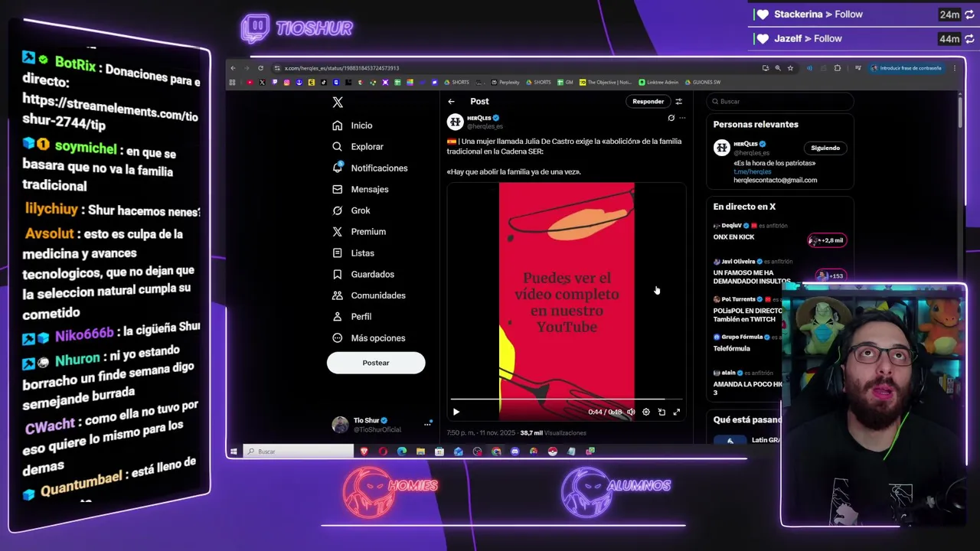This screenshot has width=980, height=551.
Task: Click the Guardados bookmark icon
Action: tap(338, 274)
